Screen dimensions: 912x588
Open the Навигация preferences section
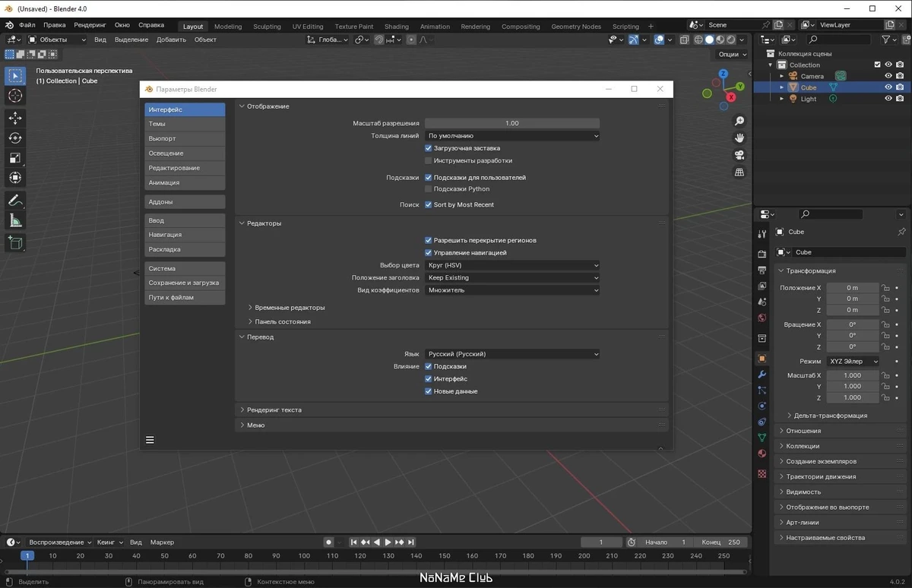[x=185, y=235]
